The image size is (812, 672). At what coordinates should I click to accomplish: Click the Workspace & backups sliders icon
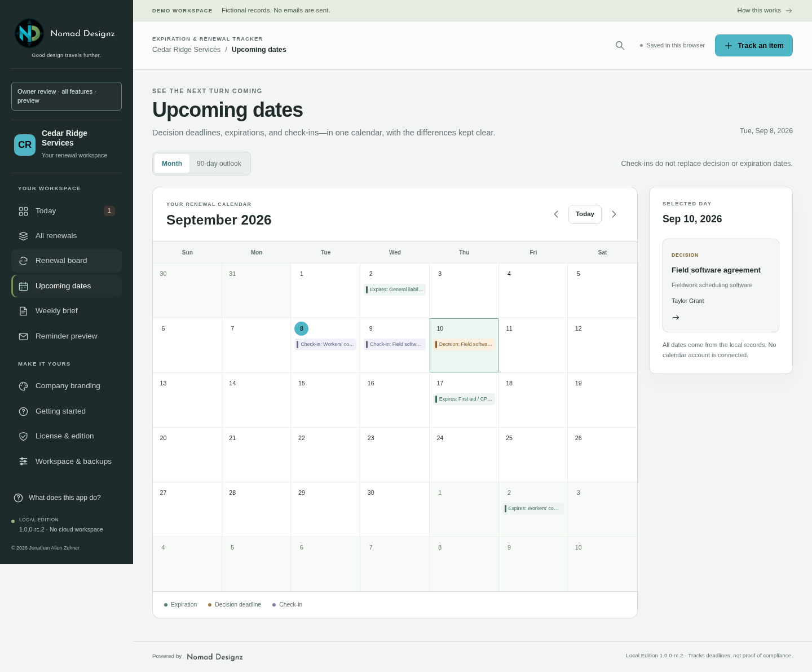click(x=23, y=462)
